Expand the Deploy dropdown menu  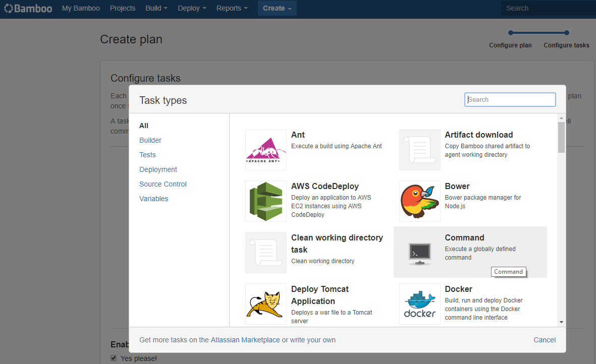coord(192,9)
